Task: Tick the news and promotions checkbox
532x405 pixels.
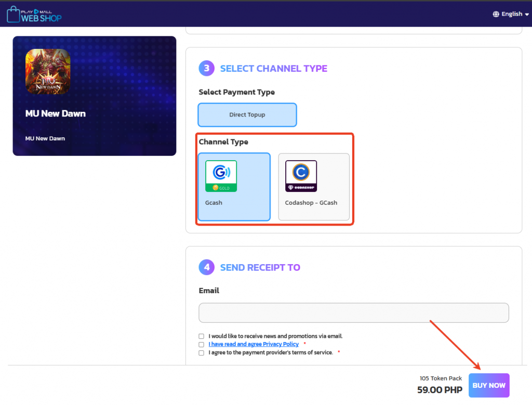Action: coord(201,336)
